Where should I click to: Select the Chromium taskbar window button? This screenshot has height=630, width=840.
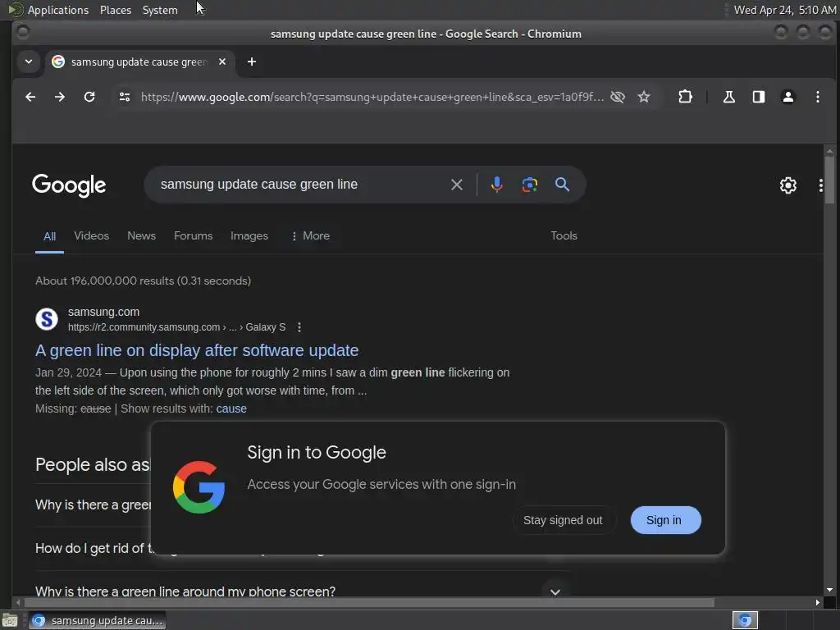tap(97, 620)
